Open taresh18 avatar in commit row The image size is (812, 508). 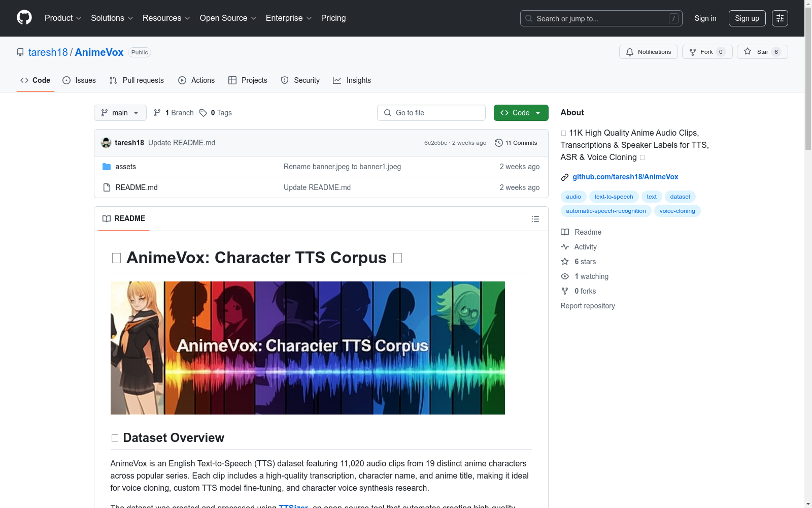coord(106,143)
